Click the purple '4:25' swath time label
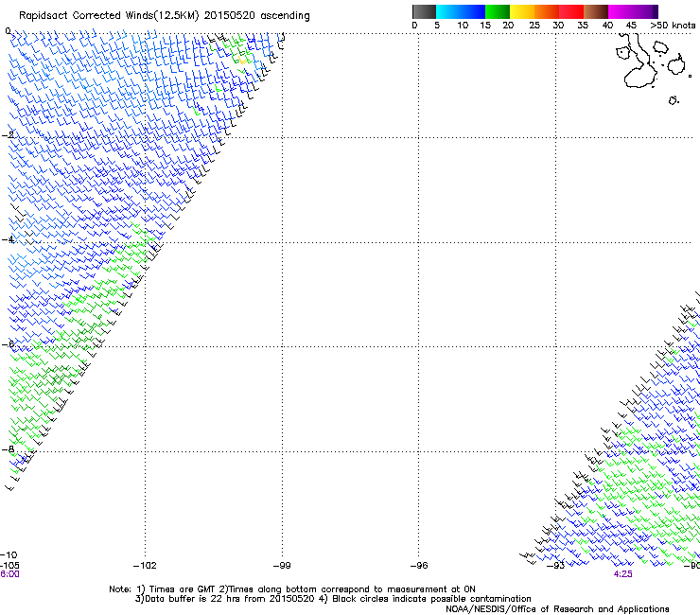 622,574
